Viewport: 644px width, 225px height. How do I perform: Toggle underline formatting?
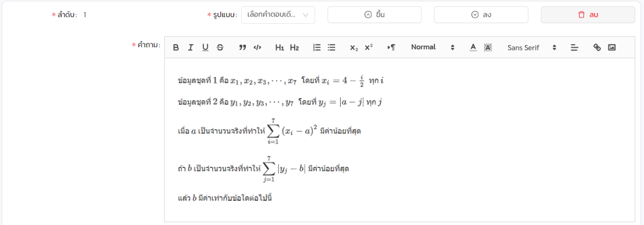point(205,47)
